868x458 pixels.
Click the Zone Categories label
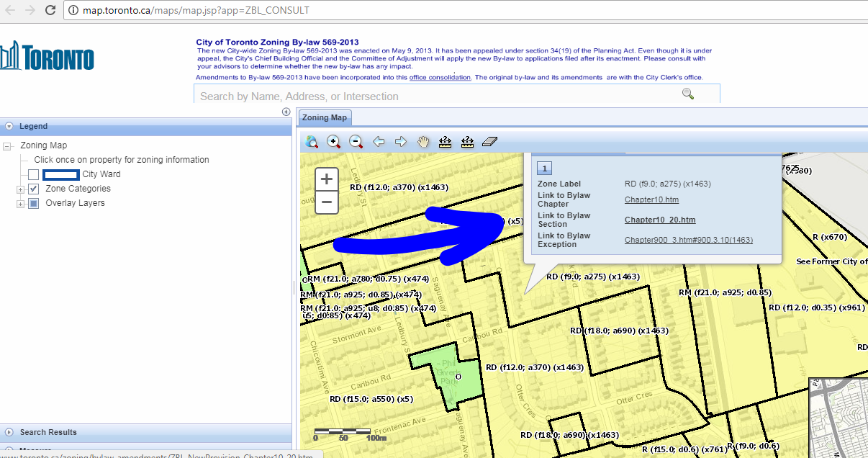pyautogui.click(x=78, y=189)
